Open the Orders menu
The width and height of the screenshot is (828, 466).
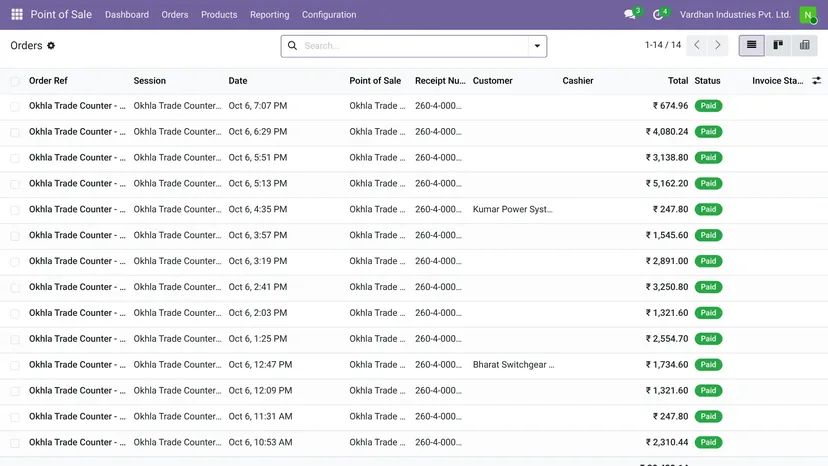[175, 15]
